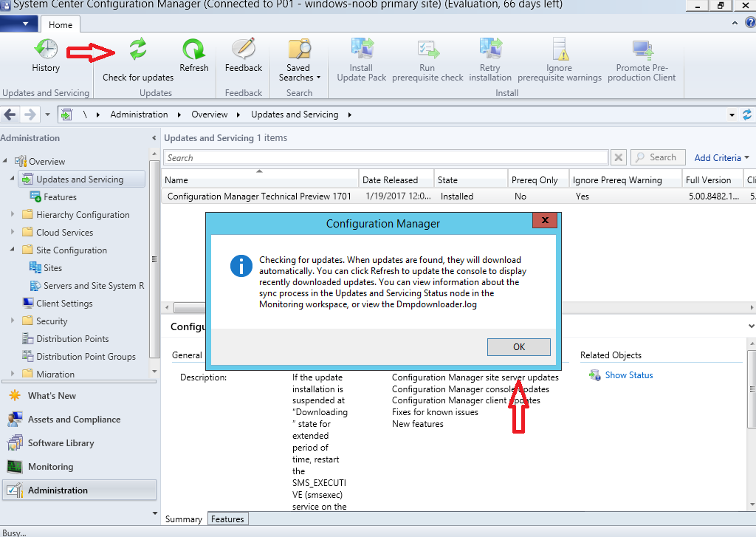This screenshot has height=537, width=756.
Task: Open the History ribbon button
Action: pos(46,55)
